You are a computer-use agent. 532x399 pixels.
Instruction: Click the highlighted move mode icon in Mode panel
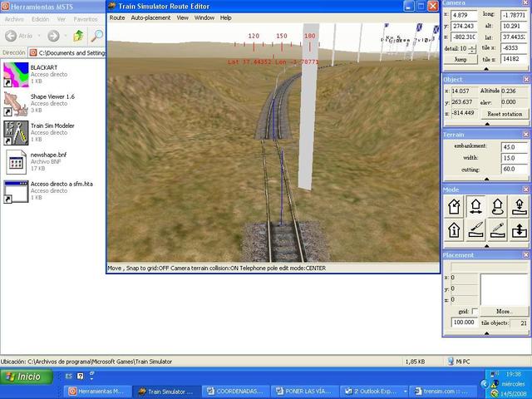(476, 206)
